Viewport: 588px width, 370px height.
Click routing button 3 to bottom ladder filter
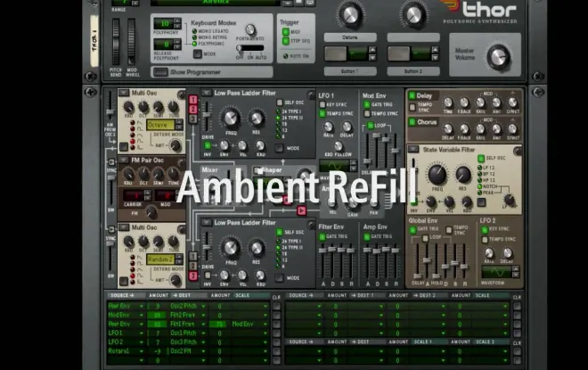(x=192, y=275)
